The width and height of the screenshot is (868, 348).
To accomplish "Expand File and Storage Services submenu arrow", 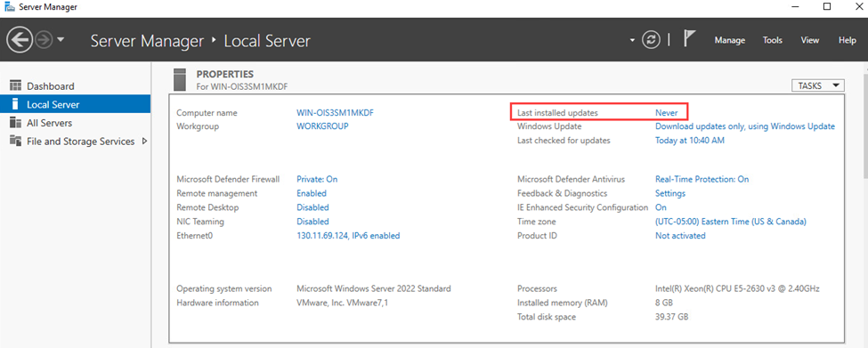I will pyautogui.click(x=145, y=142).
